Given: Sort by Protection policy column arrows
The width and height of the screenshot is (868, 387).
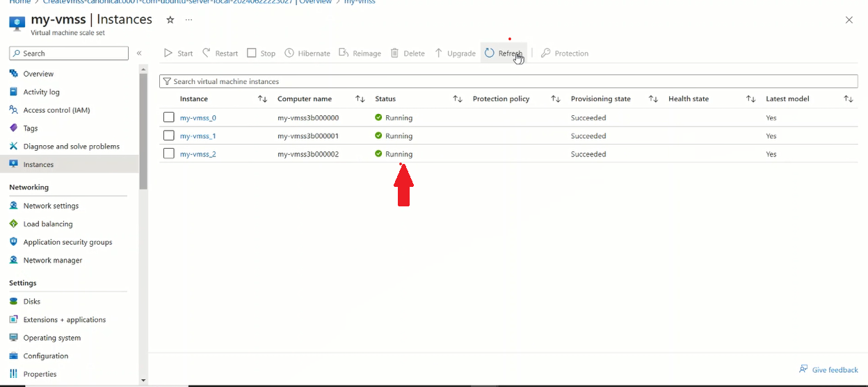Looking at the screenshot, I should [x=556, y=99].
